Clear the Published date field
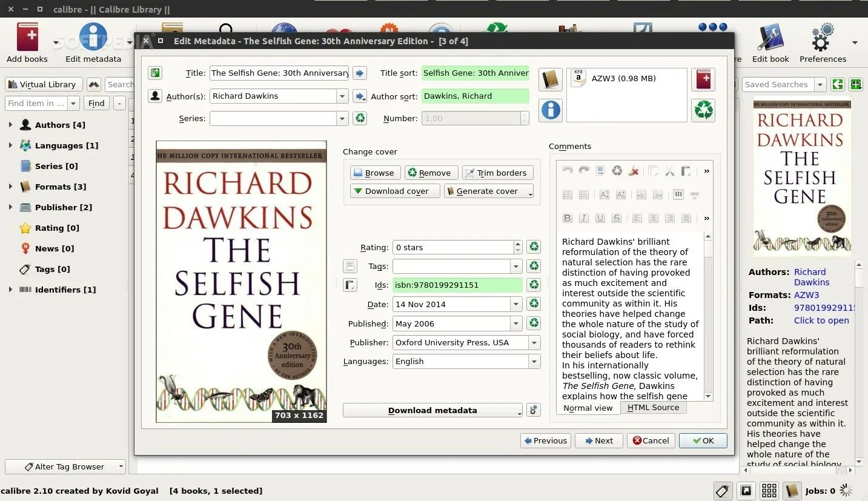Screen dimensions: 868x501 pyautogui.click(x=534, y=323)
